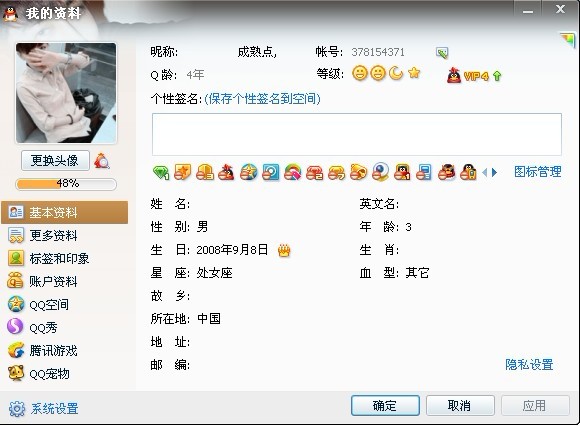580x426 pixels.
Task: Open the skin corner icon at top right
Action: [x=567, y=39]
